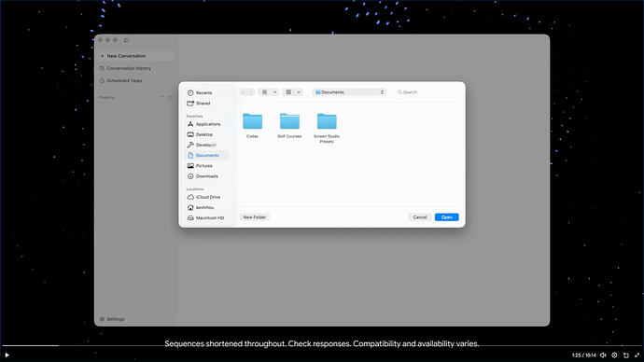The image size is (644, 362).
Task: Click the blue Open button
Action: pos(446,217)
